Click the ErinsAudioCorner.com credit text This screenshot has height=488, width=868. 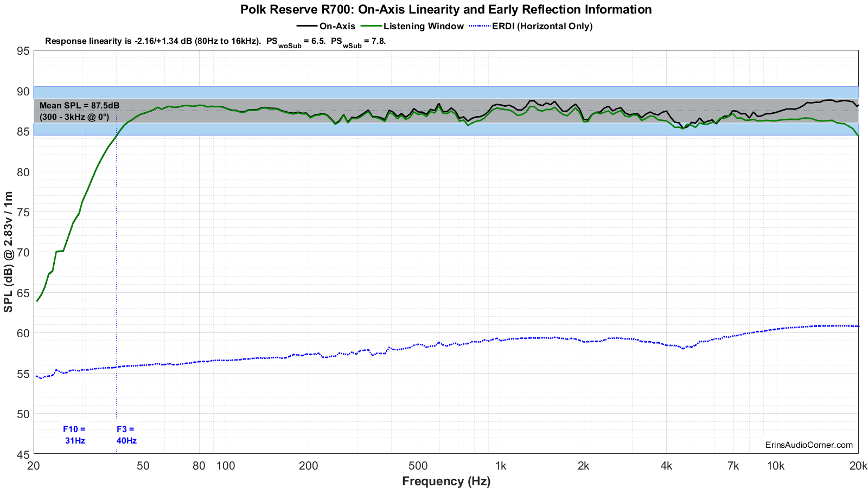coord(809,445)
